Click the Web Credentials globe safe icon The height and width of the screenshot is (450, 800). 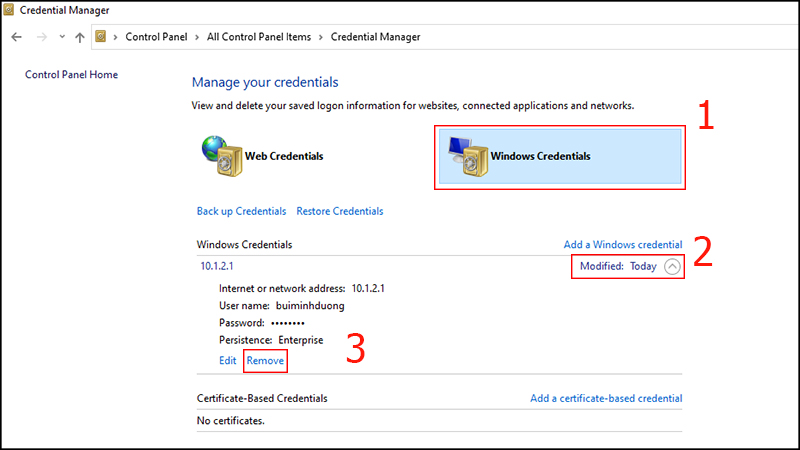click(x=222, y=156)
